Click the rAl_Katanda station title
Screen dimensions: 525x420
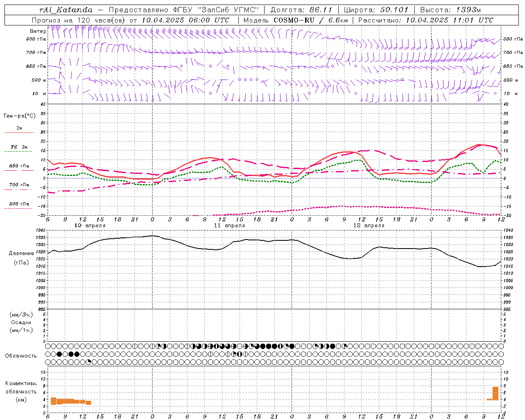pyautogui.click(x=66, y=10)
